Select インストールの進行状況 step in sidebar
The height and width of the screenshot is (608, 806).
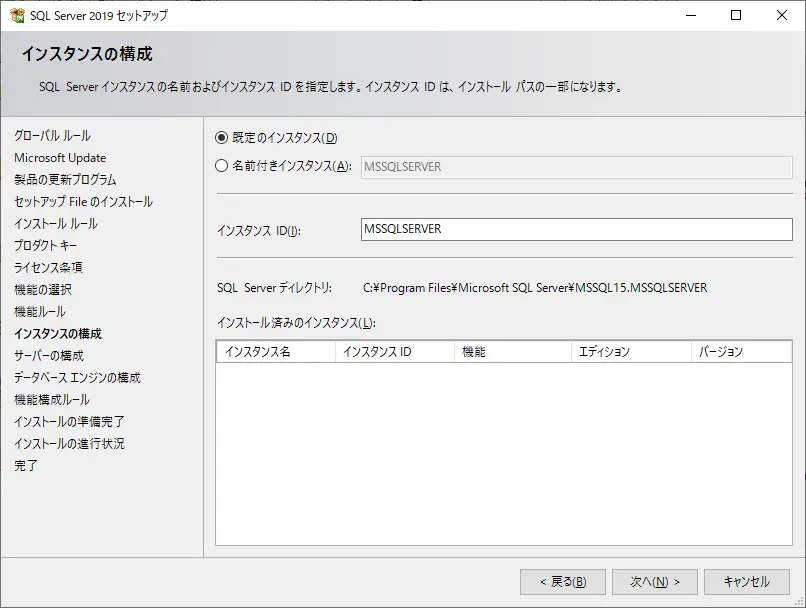[69, 444]
